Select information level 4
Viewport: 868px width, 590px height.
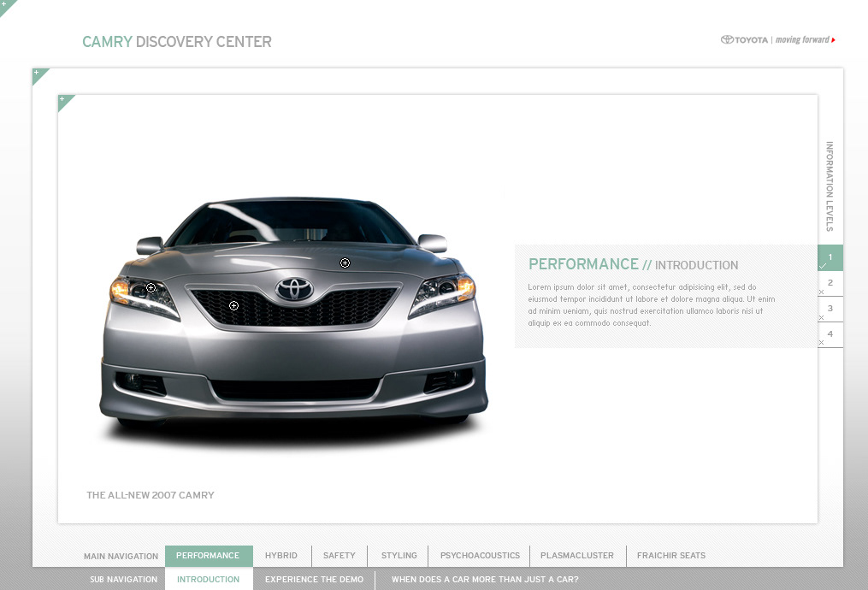830,334
